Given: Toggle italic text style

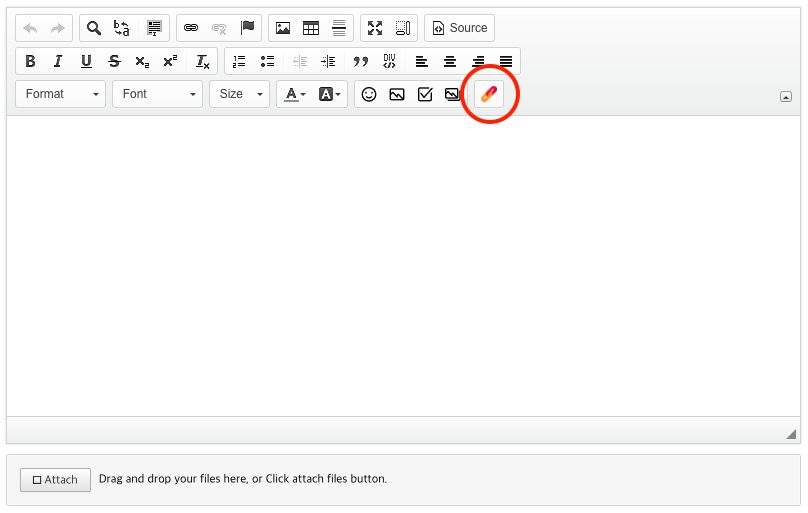Looking at the screenshot, I should [58, 61].
